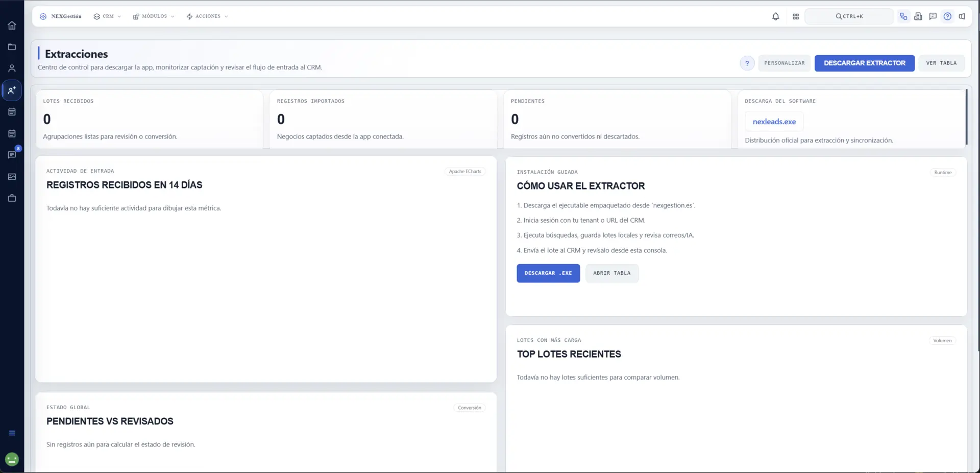
Task: Focus the CTRL+K search field
Action: coord(849,16)
